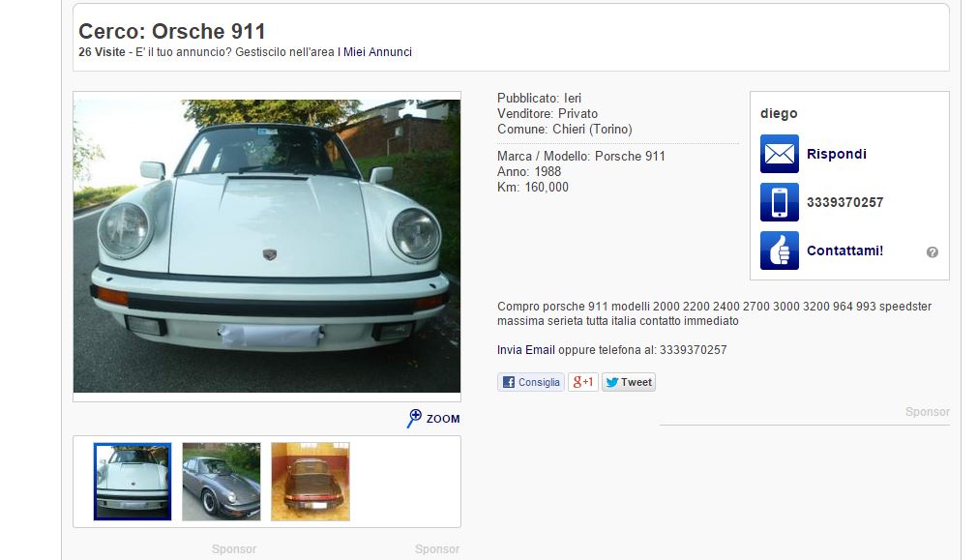The image size is (977, 560).
Task: Click the magnifier ZOOM icon
Action: click(x=414, y=418)
